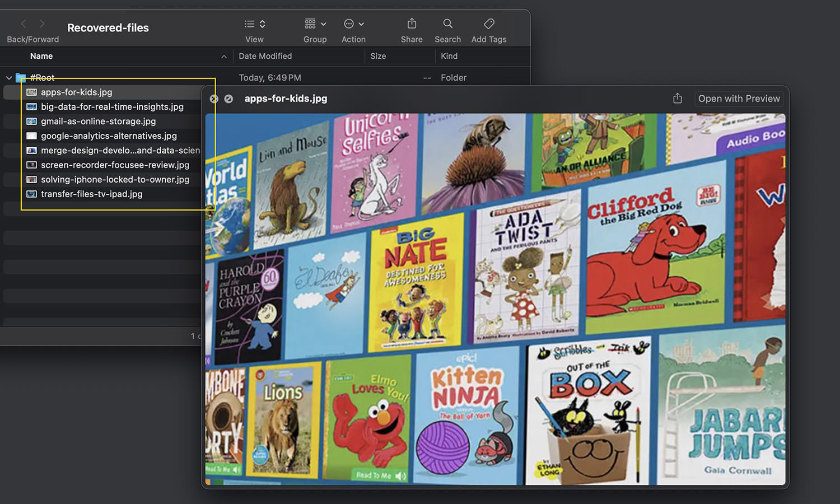
Task: Open the Action menu in the toolbar
Action: pos(354,24)
